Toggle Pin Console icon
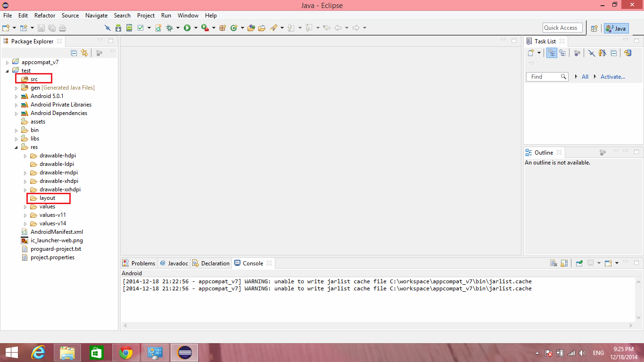644x362 pixels. 579,263
